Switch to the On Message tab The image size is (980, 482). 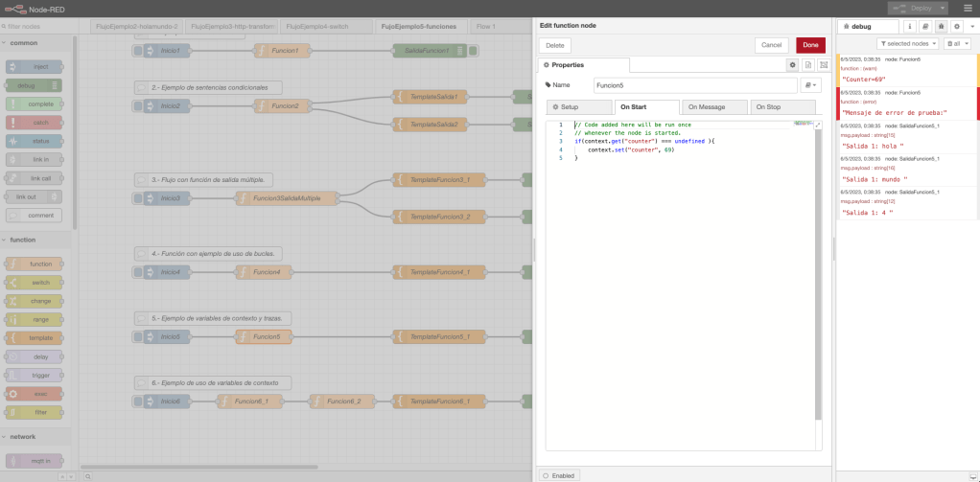713,107
